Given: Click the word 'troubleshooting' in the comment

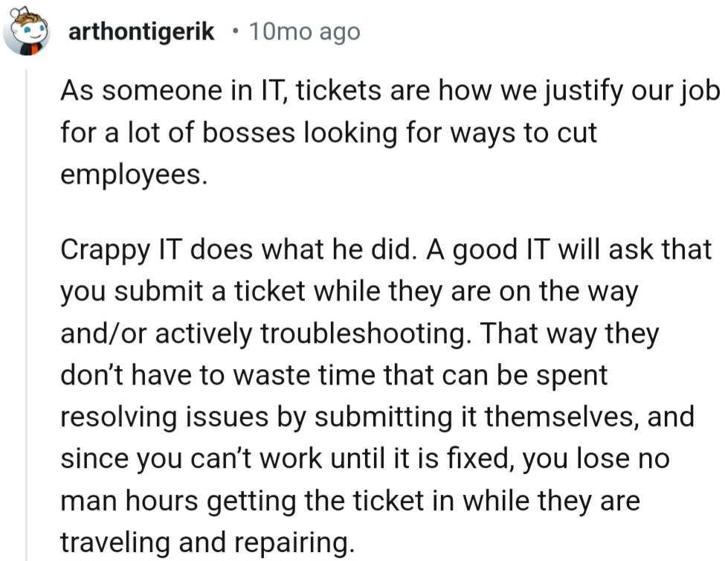Looking at the screenshot, I should point(363,333).
